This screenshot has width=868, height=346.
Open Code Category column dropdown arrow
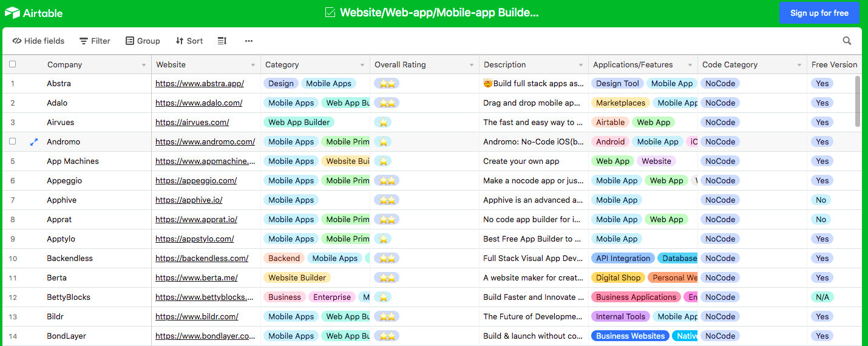(x=799, y=65)
